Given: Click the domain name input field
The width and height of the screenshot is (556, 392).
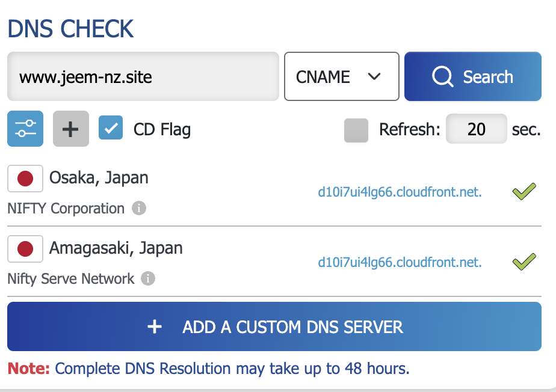Looking at the screenshot, I should click(x=143, y=76).
